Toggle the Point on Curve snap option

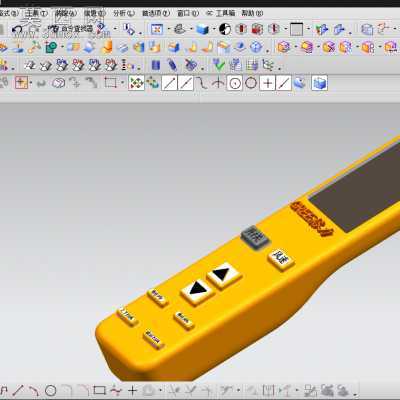(x=284, y=83)
